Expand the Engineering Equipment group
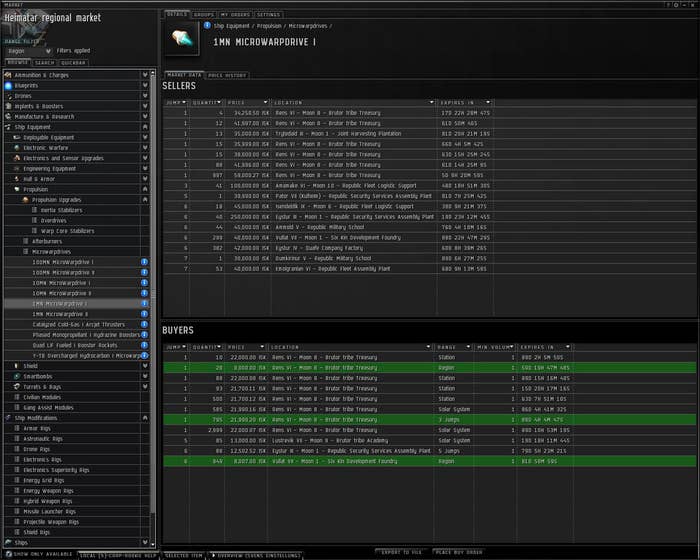This screenshot has width=700, height=560. click(x=145, y=168)
